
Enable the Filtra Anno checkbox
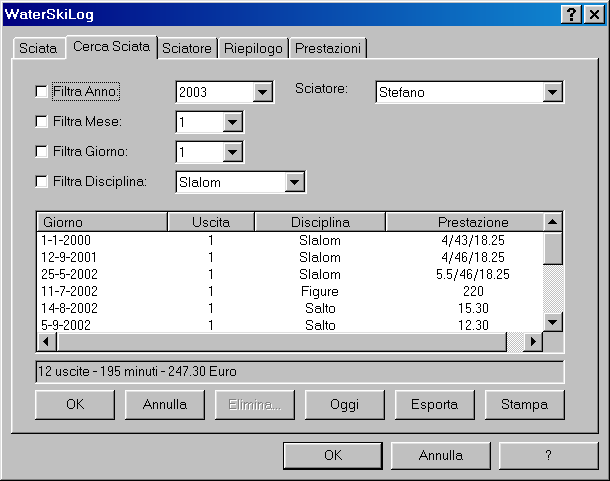[41, 91]
